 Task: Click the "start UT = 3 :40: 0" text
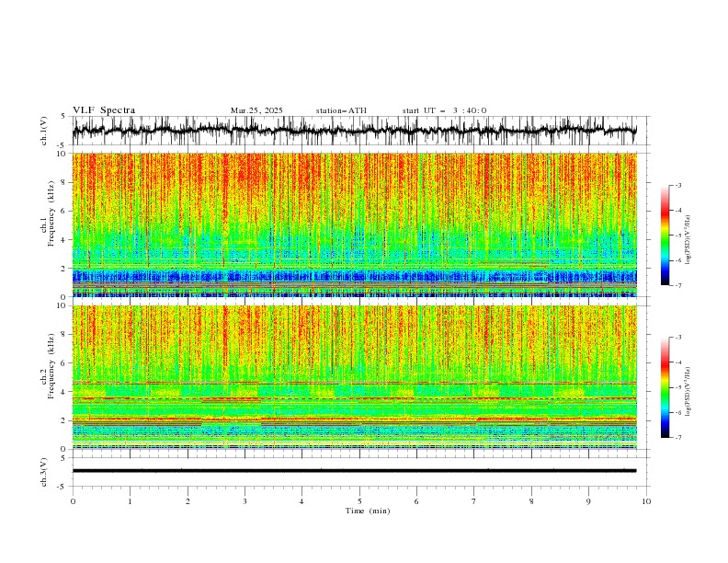[444, 110]
